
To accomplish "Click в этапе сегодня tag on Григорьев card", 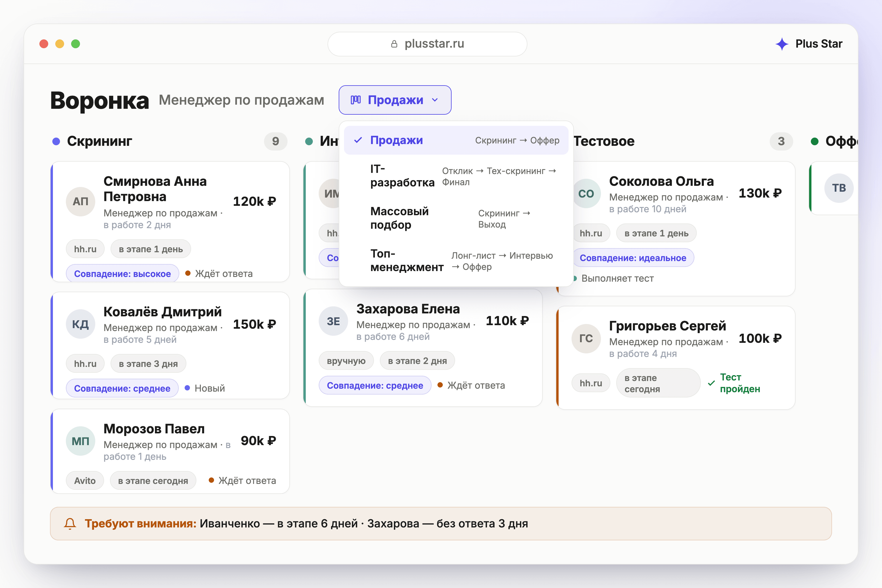I will click(x=658, y=383).
